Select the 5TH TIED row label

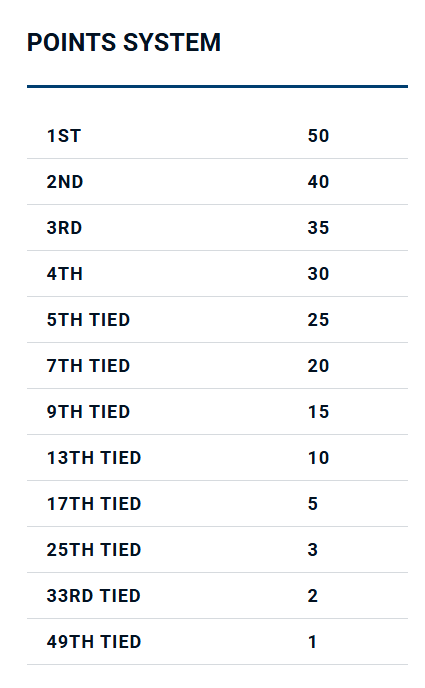(89, 320)
